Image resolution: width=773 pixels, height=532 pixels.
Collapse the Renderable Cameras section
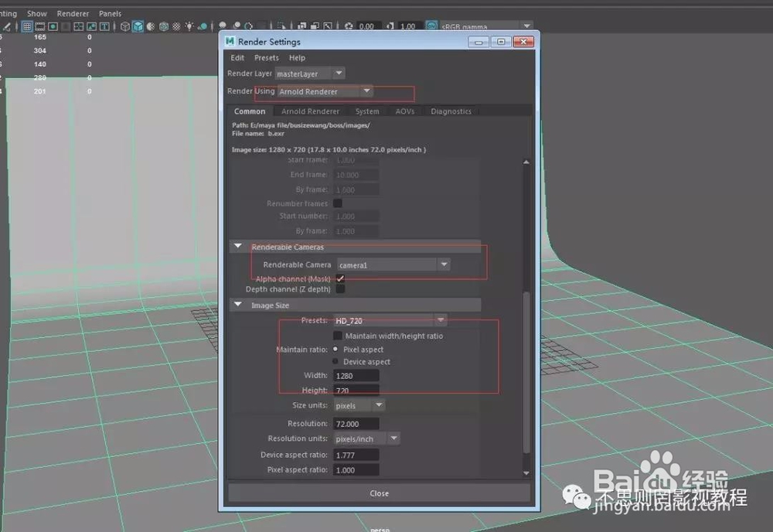click(238, 246)
